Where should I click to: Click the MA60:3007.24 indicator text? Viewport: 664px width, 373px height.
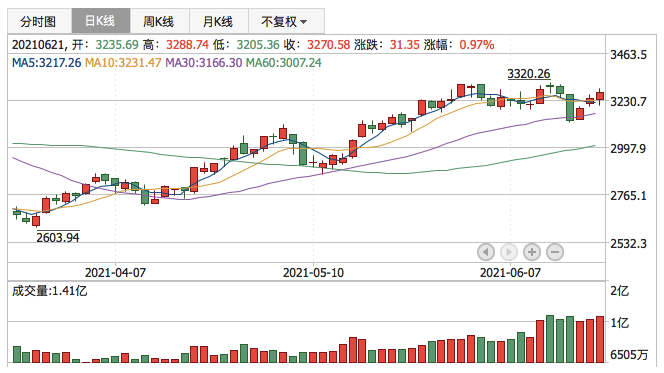pyautogui.click(x=284, y=63)
